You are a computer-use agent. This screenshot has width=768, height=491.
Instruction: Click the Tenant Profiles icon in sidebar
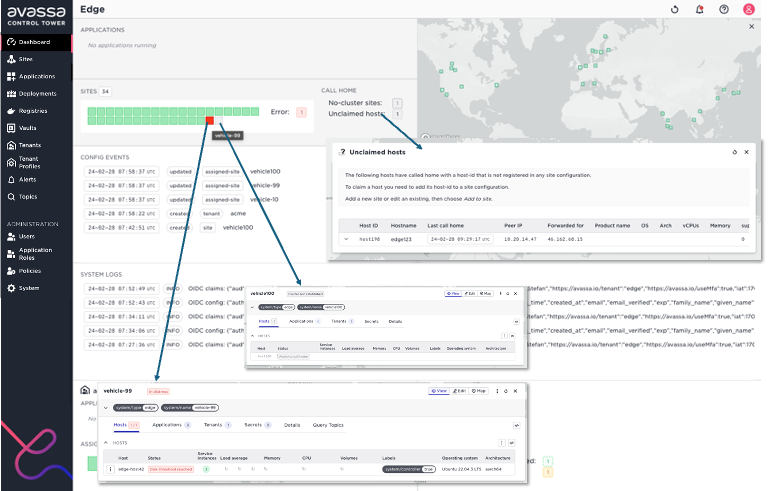(11, 163)
